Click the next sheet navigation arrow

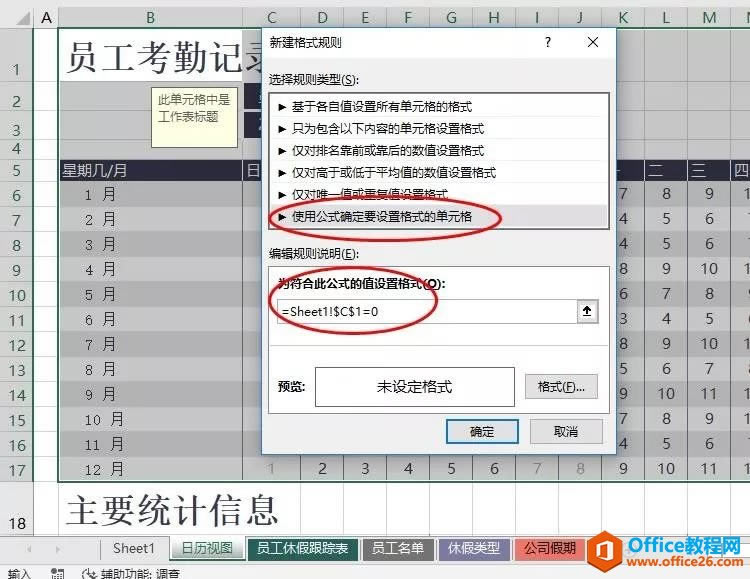coord(58,549)
